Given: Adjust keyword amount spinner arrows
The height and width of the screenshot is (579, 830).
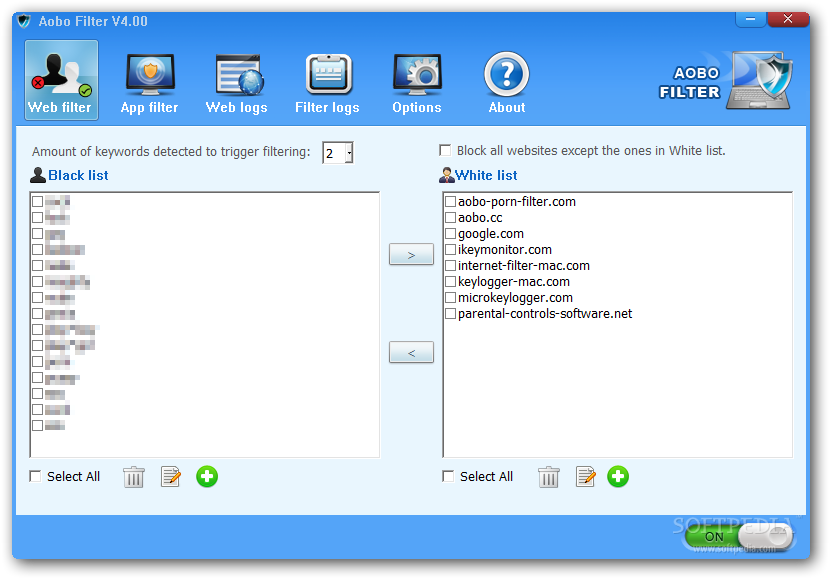Looking at the screenshot, I should [349, 153].
